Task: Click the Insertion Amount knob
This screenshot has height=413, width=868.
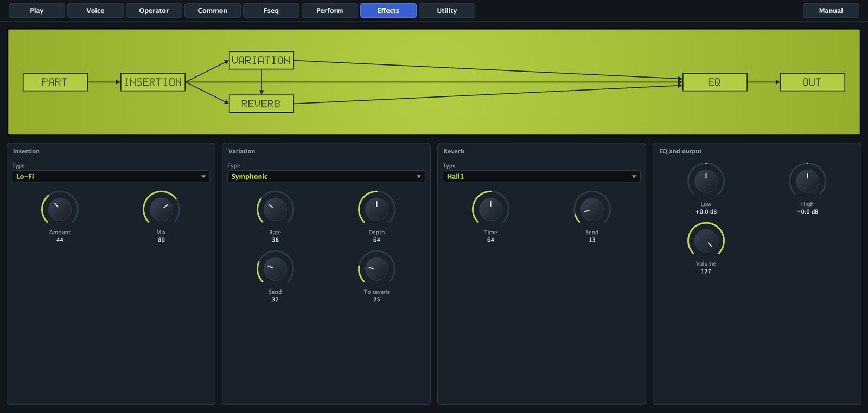Action: tap(60, 209)
